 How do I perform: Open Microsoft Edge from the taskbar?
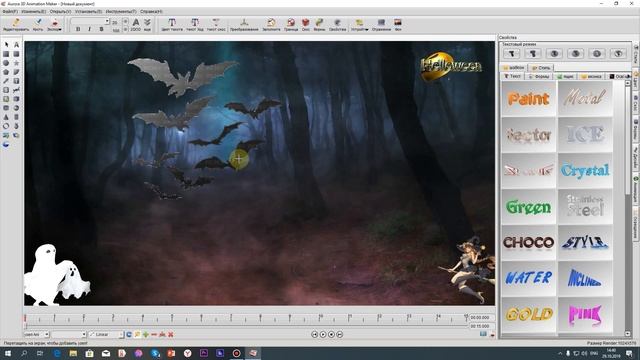(57, 353)
